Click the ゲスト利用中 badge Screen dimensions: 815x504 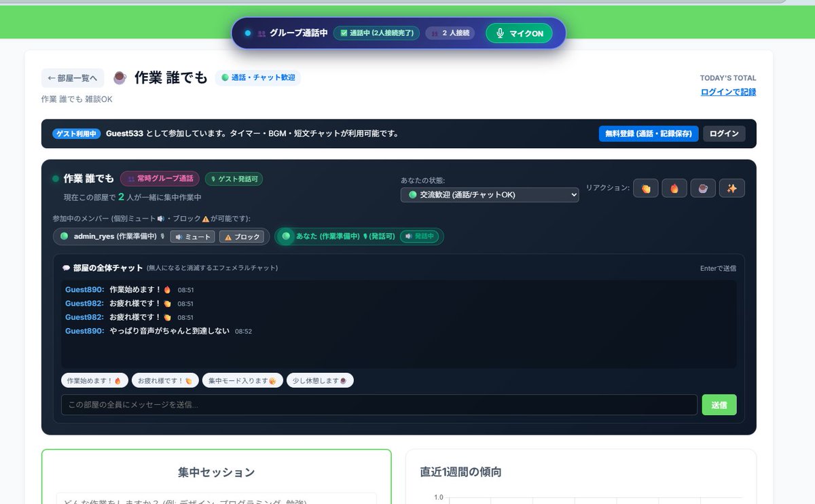pyautogui.click(x=77, y=134)
